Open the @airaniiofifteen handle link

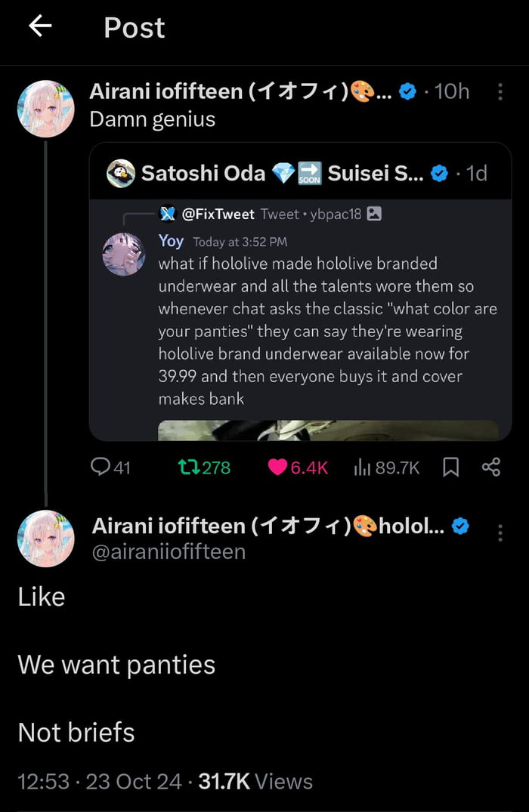[169, 551]
